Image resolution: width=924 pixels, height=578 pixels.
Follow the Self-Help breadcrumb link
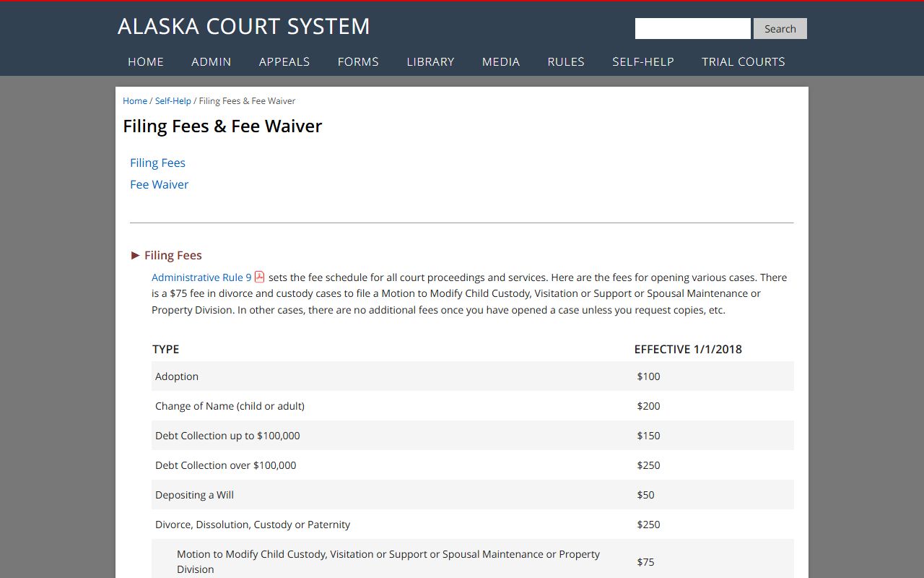point(173,101)
